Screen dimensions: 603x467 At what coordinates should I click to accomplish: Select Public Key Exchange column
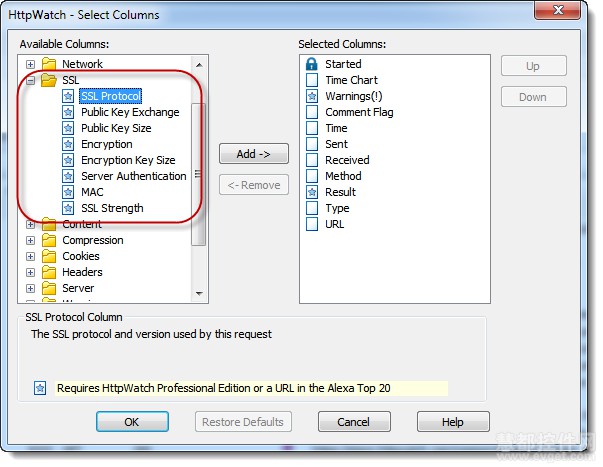[130, 112]
